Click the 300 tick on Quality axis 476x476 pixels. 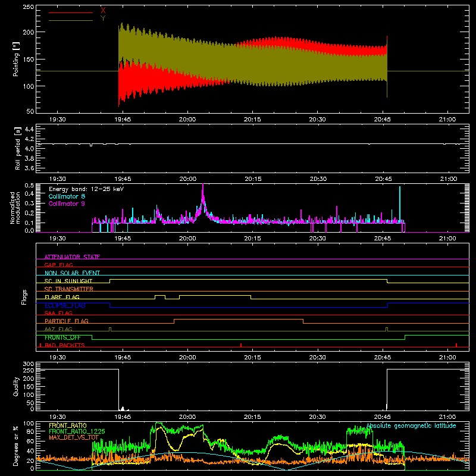click(x=29, y=364)
